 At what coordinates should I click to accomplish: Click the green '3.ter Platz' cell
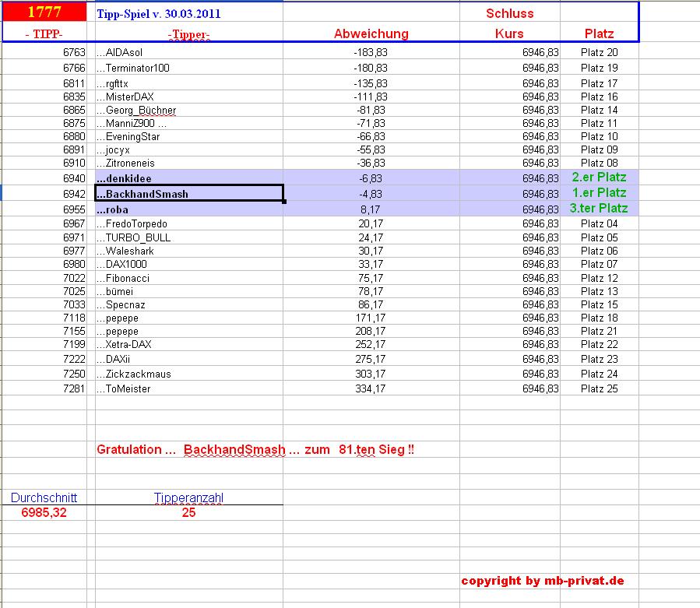click(x=599, y=209)
